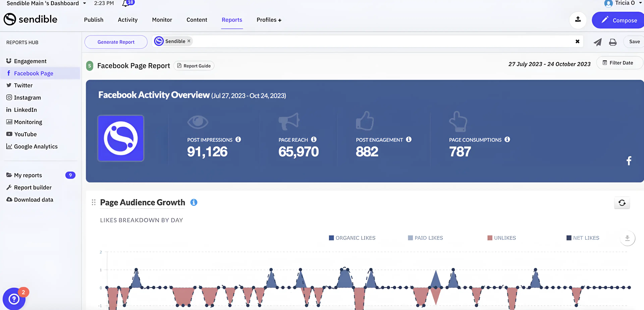Navigate to Instagram reports
The width and height of the screenshot is (644, 310).
coord(27,97)
